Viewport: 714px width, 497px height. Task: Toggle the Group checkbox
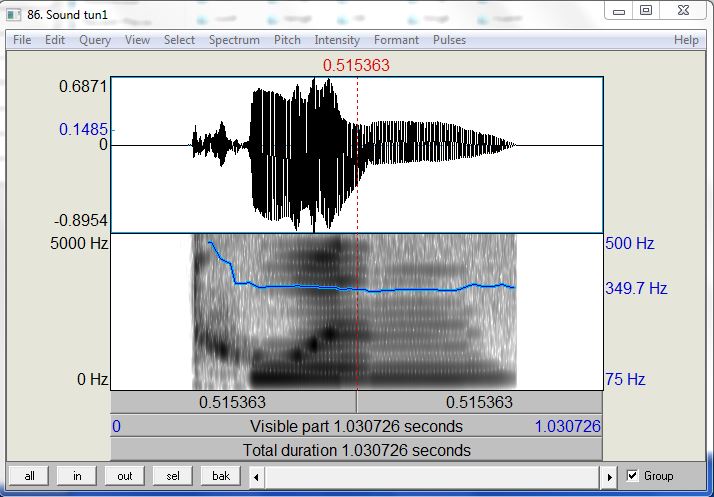pos(632,476)
